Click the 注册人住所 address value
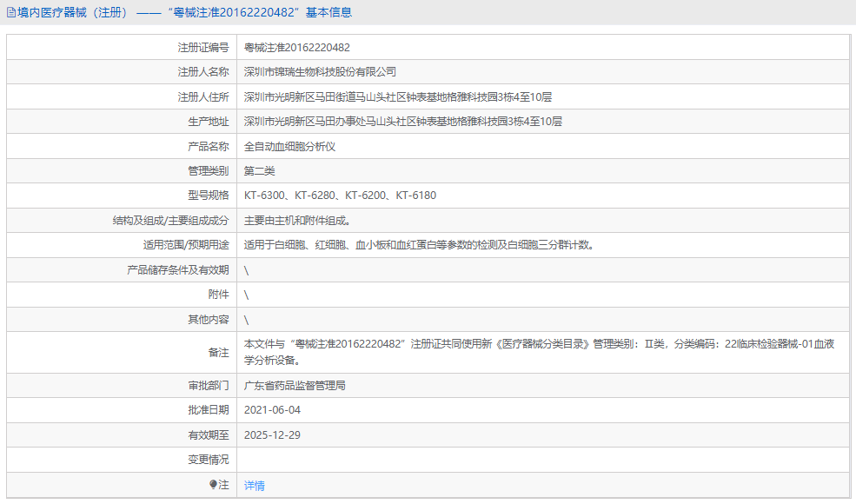The width and height of the screenshot is (856, 504). (398, 97)
